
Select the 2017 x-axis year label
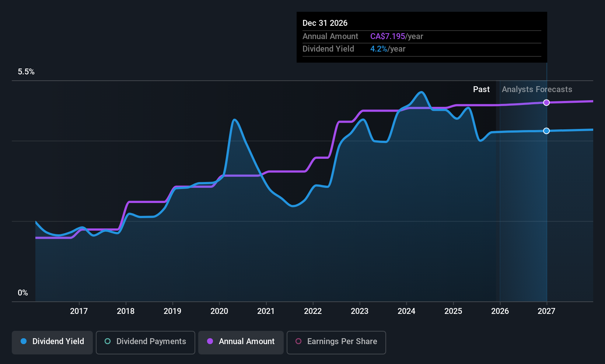click(79, 311)
